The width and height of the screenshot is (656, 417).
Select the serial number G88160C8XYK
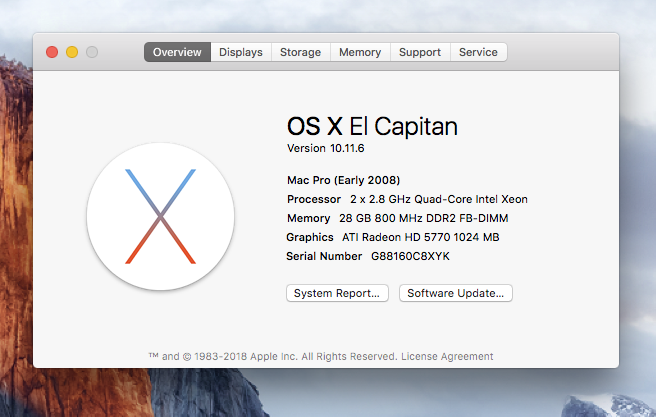click(410, 256)
